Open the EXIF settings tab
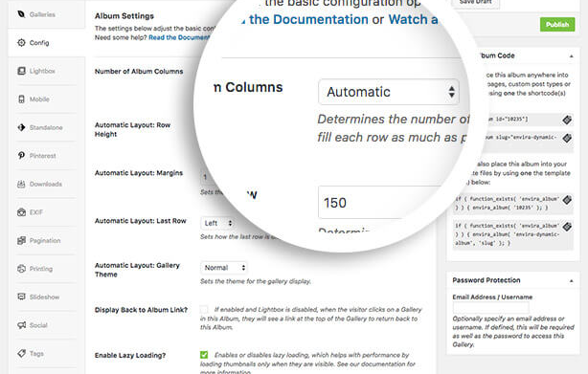Screen dimensions: 588x374 (47, 212)
